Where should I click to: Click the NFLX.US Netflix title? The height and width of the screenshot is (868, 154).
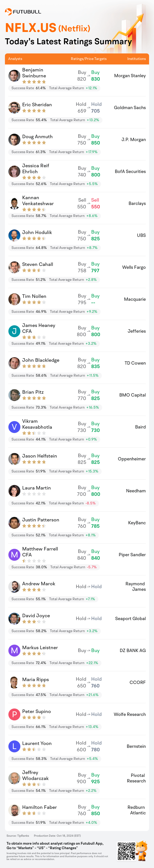coord(48,28)
